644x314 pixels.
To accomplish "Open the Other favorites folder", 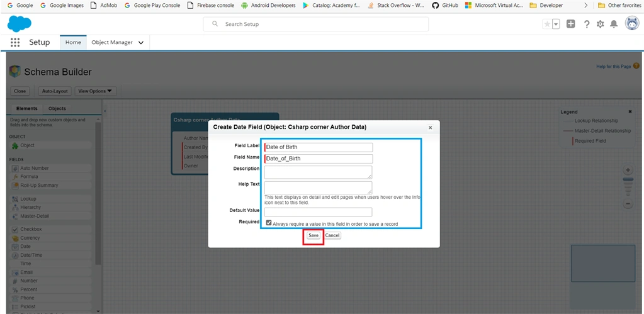I will (x=619, y=5).
